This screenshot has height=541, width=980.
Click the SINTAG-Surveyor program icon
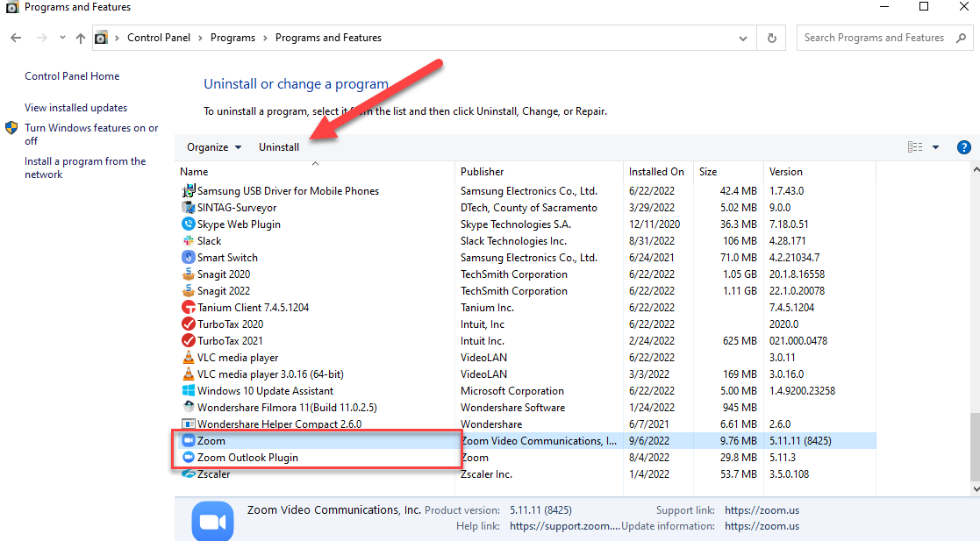[188, 208]
